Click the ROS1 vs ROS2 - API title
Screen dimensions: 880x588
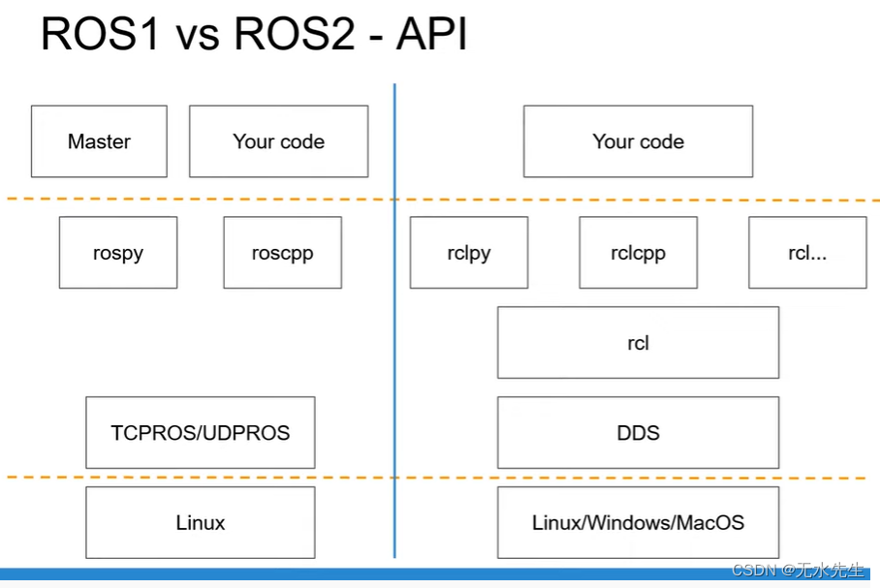tap(253, 34)
